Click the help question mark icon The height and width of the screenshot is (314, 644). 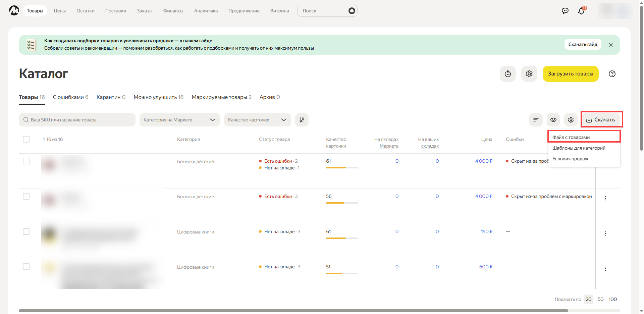[612, 74]
